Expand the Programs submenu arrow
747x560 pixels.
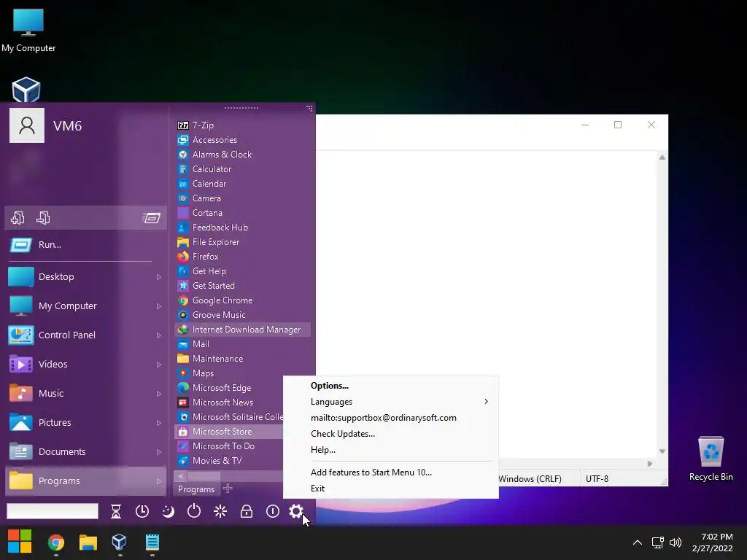[159, 481]
